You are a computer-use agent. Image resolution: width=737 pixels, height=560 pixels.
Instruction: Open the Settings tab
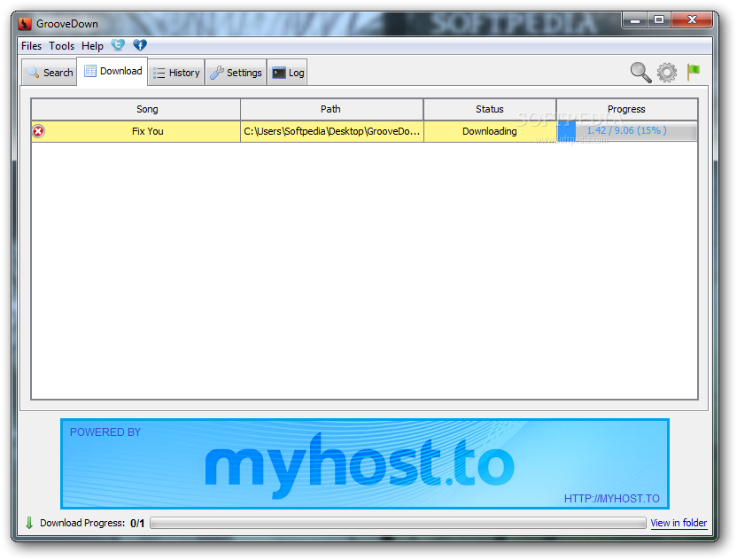[236, 73]
